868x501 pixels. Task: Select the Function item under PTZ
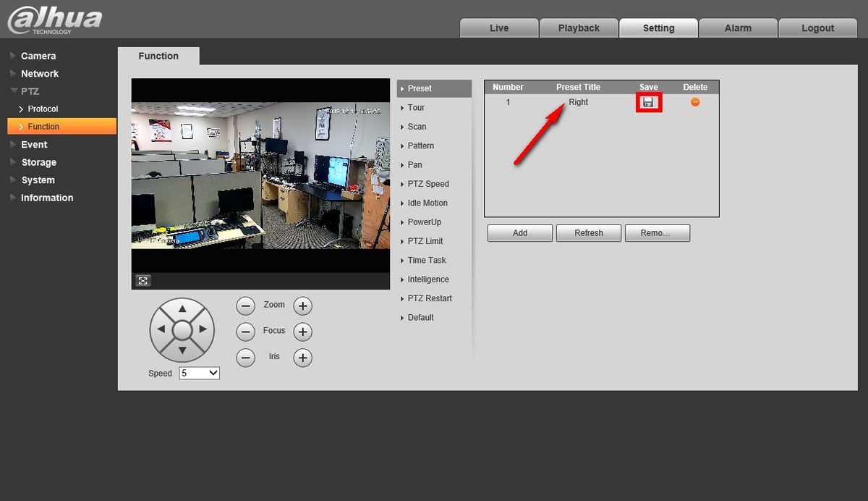[x=61, y=127]
